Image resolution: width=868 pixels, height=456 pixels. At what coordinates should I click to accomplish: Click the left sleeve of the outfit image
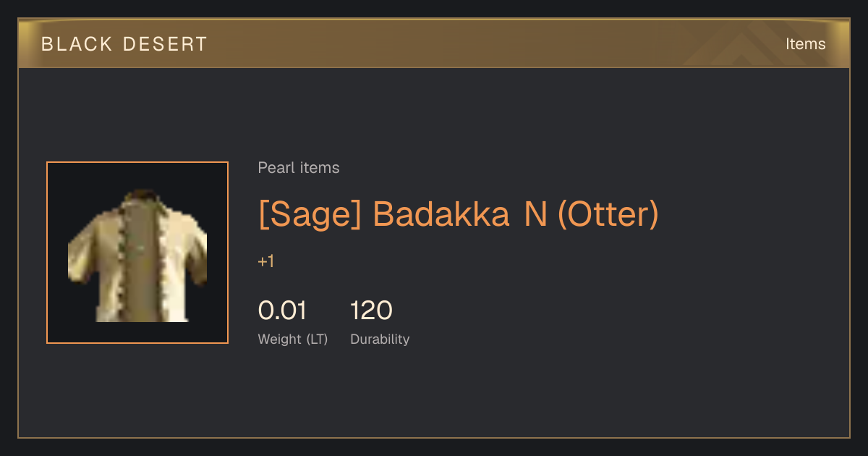point(81,257)
